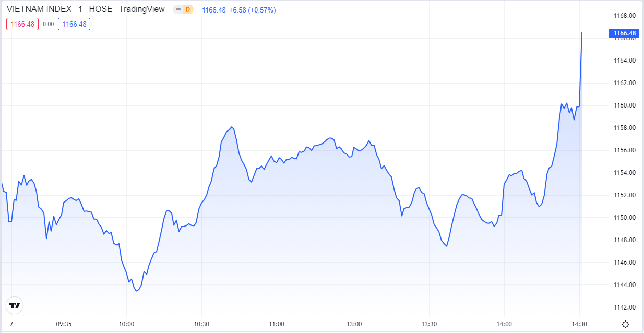Image resolution: width=644 pixels, height=333 pixels.
Task: Click the 0.00 spread value
Action: tap(48, 24)
